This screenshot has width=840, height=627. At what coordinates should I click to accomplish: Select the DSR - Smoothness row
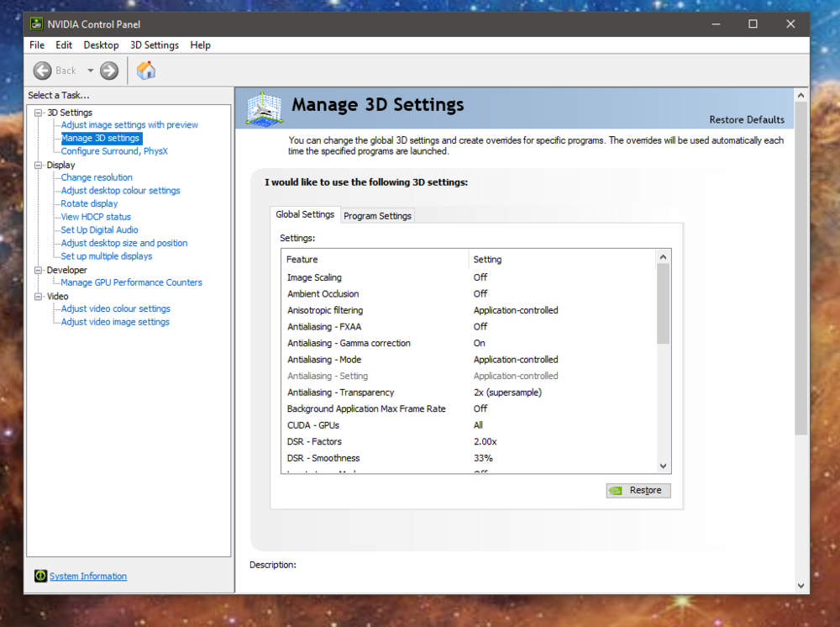click(470, 458)
